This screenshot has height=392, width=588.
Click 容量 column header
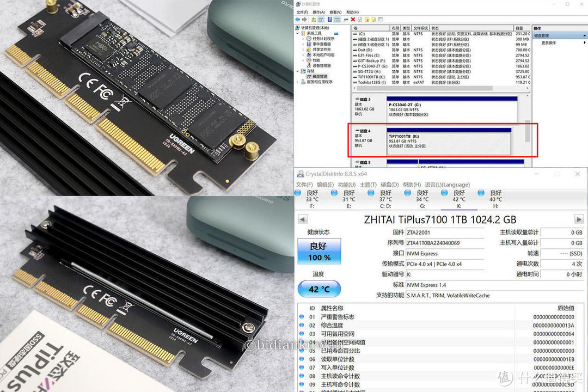tap(522, 28)
